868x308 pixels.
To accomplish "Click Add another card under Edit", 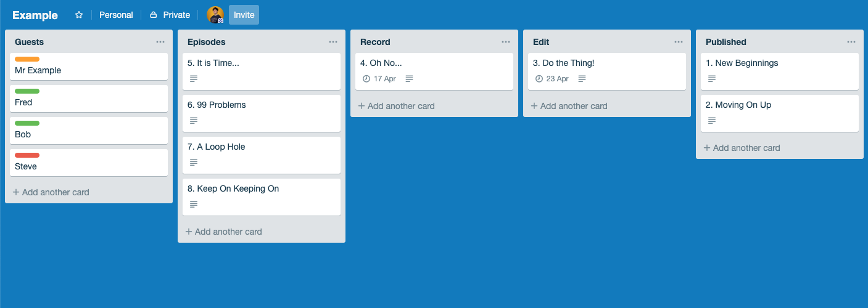I will pyautogui.click(x=569, y=106).
